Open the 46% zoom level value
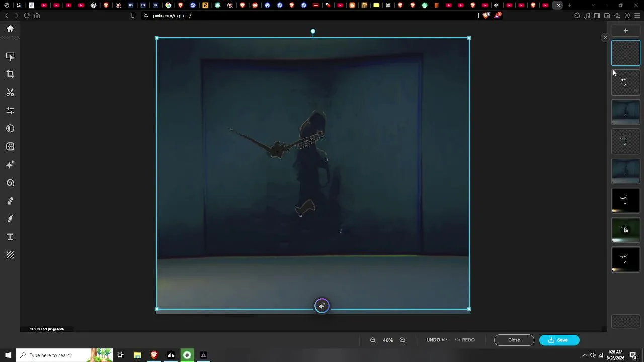Image resolution: width=644 pixels, height=362 pixels. point(387,340)
